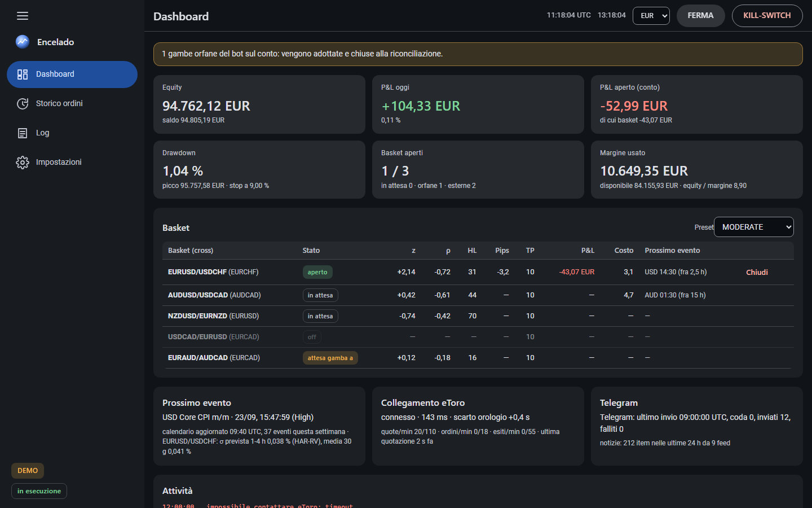Click the 'di cui basket -43,07 EUR' text
Image resolution: width=812 pixels, height=508 pixels.
click(x=636, y=120)
